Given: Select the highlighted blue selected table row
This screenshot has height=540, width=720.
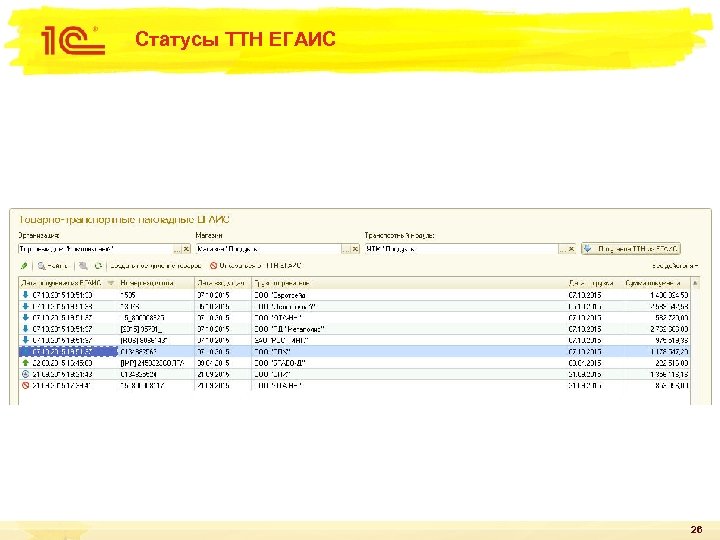Looking at the screenshot, I should tap(354, 352).
